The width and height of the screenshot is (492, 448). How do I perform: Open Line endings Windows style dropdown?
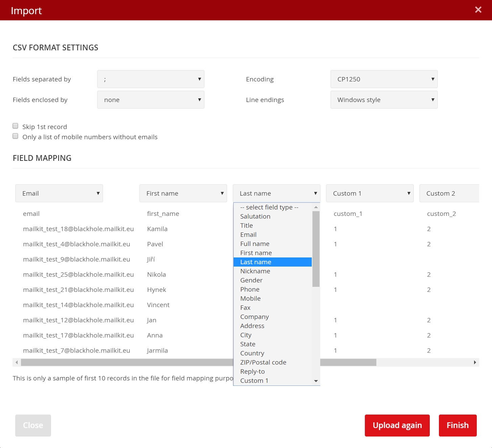pyautogui.click(x=384, y=100)
